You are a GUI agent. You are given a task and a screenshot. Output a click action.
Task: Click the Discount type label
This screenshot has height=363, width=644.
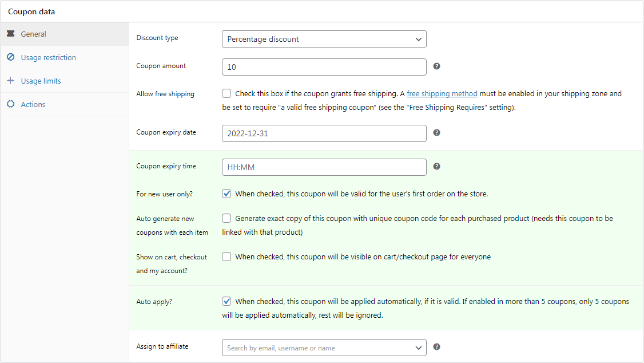157,38
